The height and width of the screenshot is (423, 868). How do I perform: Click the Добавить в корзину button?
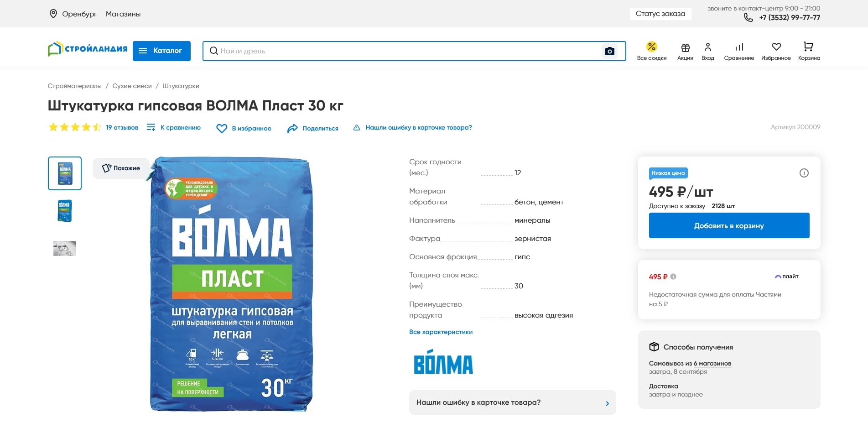coord(729,225)
